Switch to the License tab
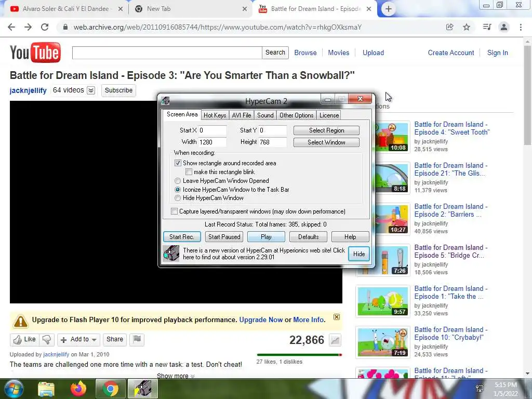The height and width of the screenshot is (399, 532). pos(329,115)
